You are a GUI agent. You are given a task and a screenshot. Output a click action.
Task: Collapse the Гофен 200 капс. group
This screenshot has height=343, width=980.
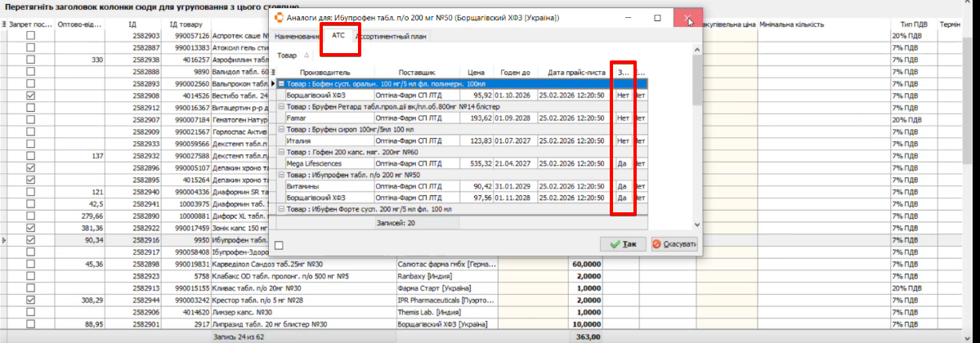(x=281, y=152)
